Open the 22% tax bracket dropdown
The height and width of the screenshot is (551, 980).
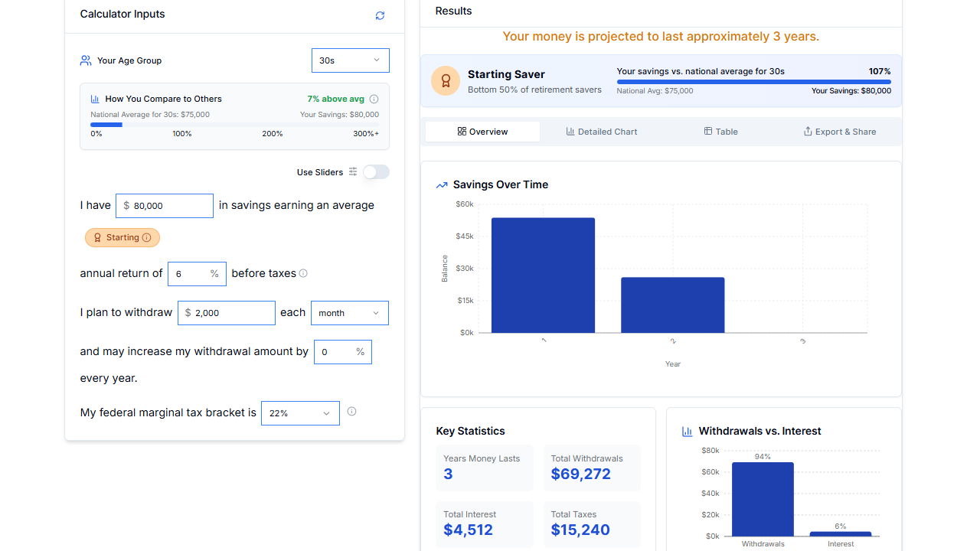tap(299, 413)
